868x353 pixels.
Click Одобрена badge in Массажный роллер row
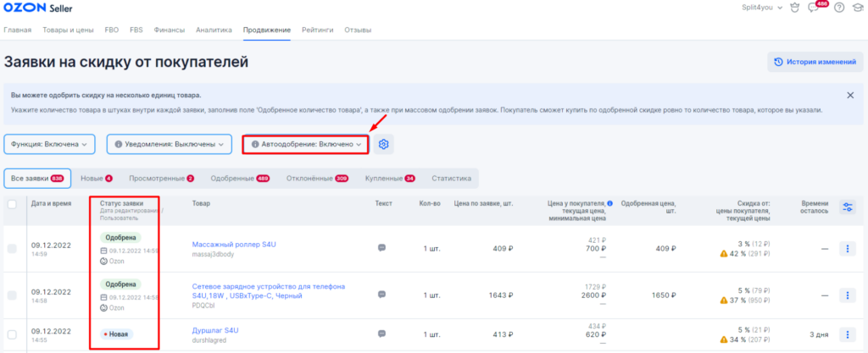[120, 237]
